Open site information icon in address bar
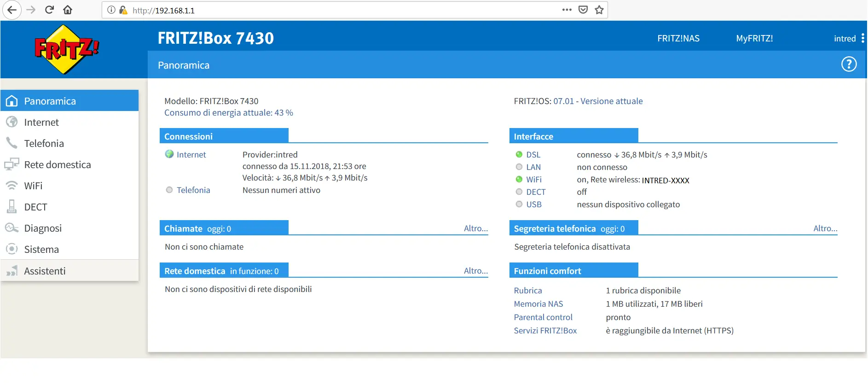 tap(111, 10)
